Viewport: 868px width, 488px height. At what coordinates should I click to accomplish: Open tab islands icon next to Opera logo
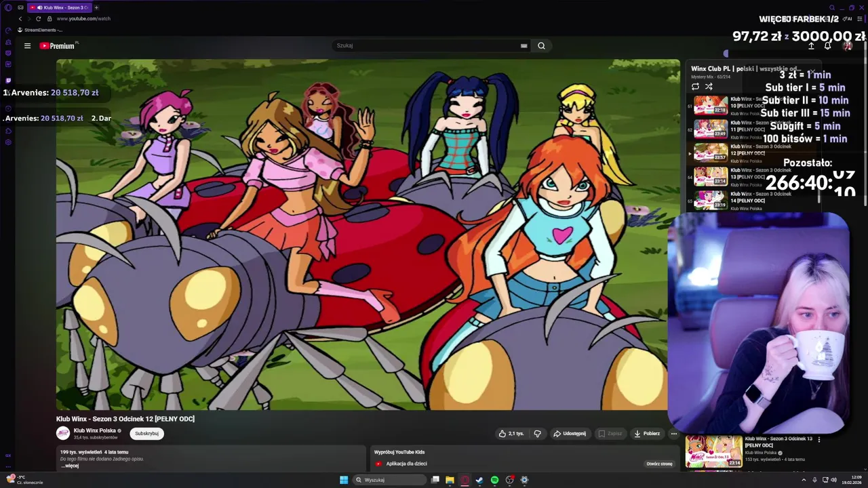pyautogui.click(x=20, y=7)
